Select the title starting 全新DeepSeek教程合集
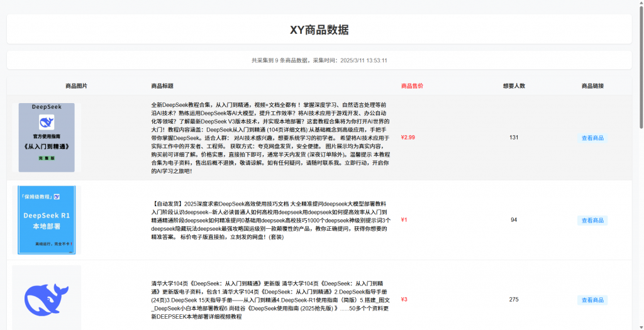The height and width of the screenshot is (330, 644). [270, 138]
